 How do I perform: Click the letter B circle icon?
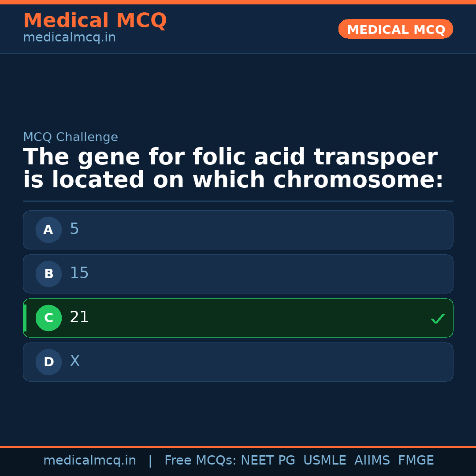[48, 274]
